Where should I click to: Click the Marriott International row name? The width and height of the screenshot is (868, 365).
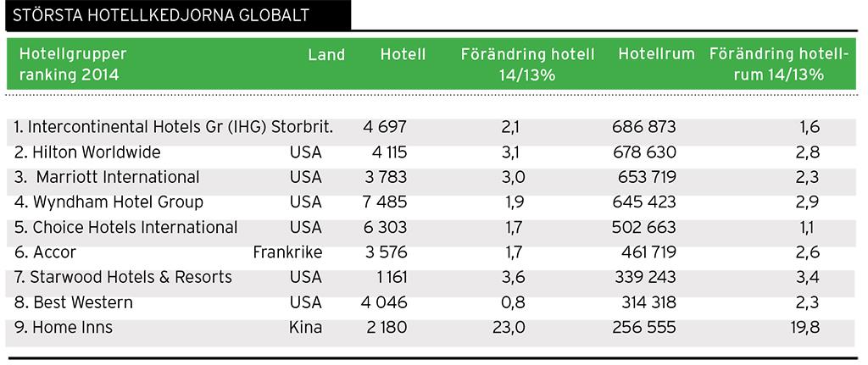108,177
